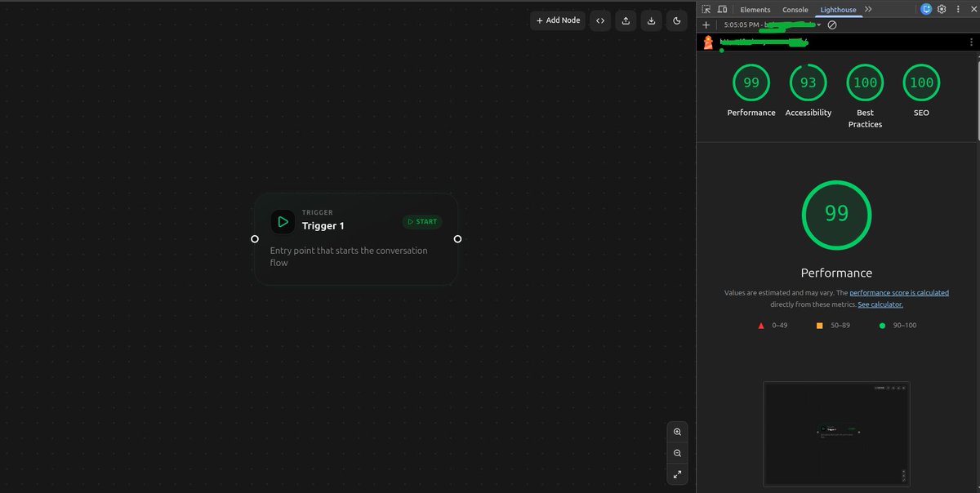Click the right connection handle of Trigger 1
980x493 pixels.
[457, 239]
